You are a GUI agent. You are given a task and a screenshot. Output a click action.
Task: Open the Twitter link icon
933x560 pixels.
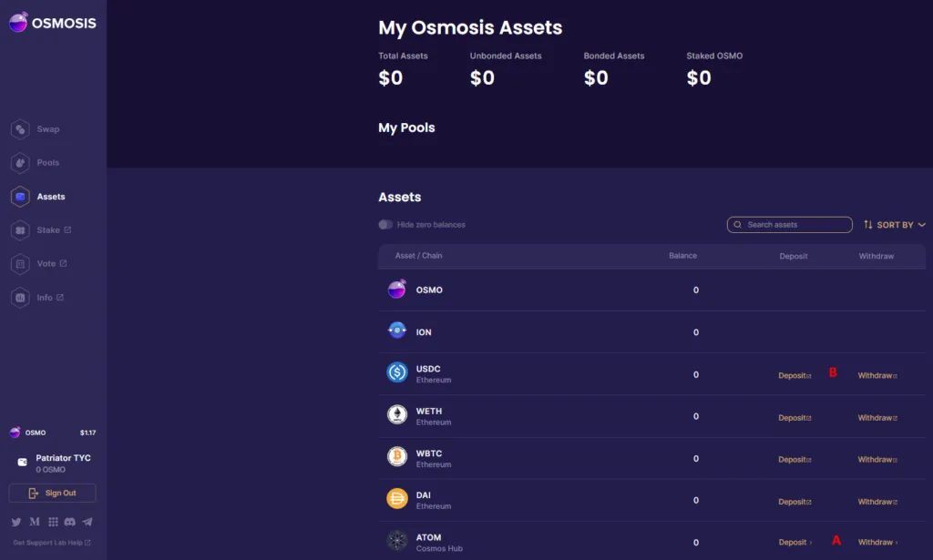(16, 522)
